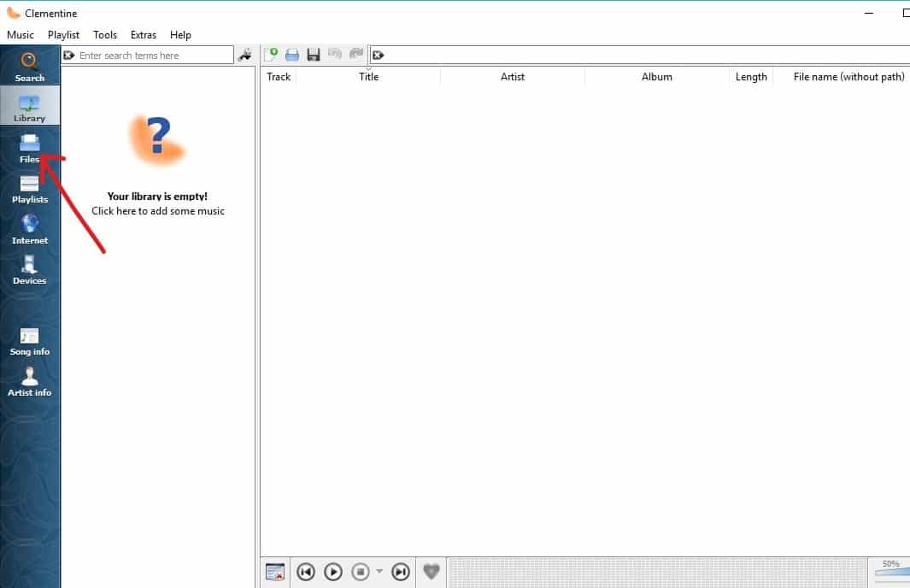Open the Extras menu

pyautogui.click(x=144, y=35)
